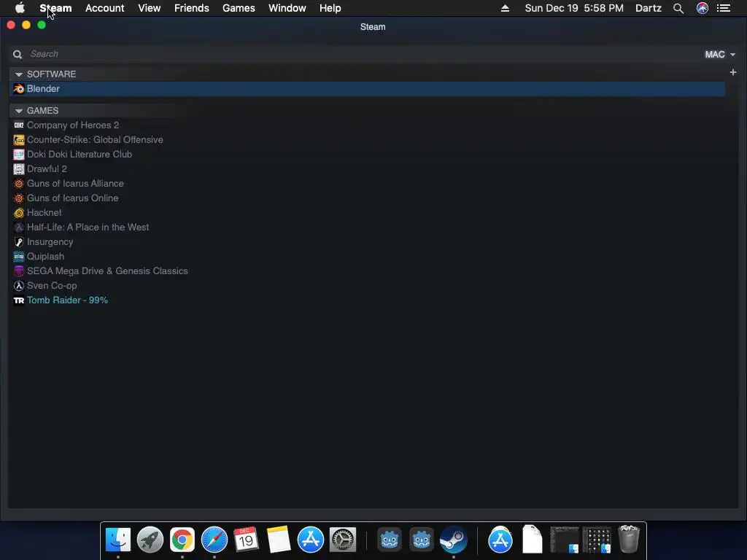Select Half-Life: A Place in the West
This screenshot has width=747, height=560.
(88, 227)
